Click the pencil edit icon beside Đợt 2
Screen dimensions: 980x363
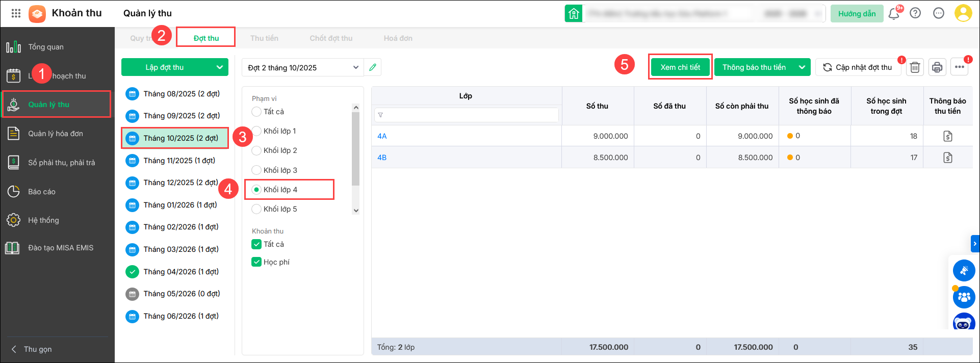[x=373, y=67]
